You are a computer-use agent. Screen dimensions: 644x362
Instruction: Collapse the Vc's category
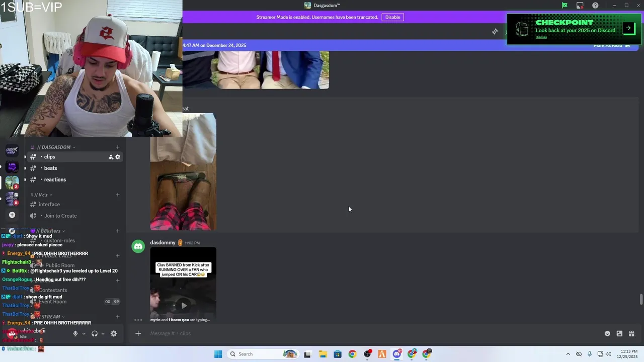(x=41, y=195)
